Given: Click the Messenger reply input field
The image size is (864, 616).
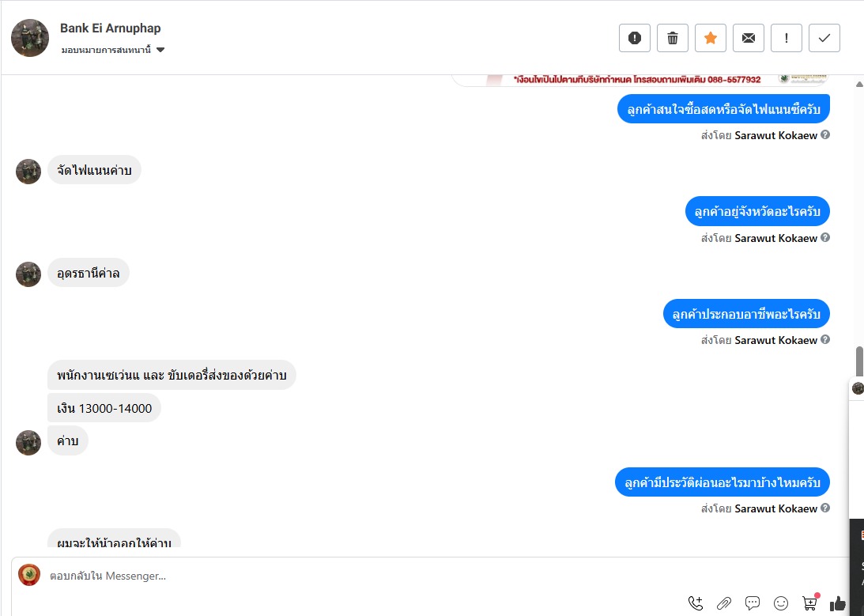Looking at the screenshot, I should (x=430, y=576).
